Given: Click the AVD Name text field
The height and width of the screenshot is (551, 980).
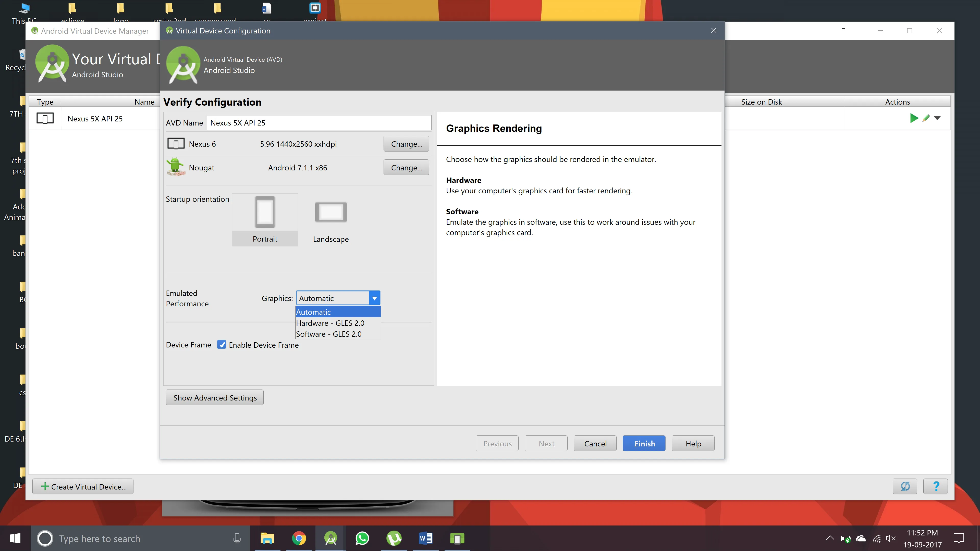Looking at the screenshot, I should (x=318, y=123).
